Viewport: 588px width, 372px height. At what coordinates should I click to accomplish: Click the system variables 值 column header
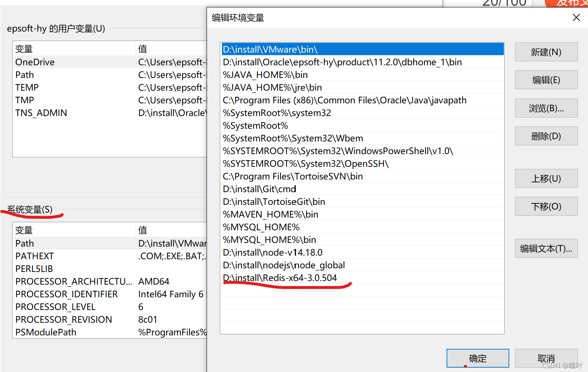[171, 230]
